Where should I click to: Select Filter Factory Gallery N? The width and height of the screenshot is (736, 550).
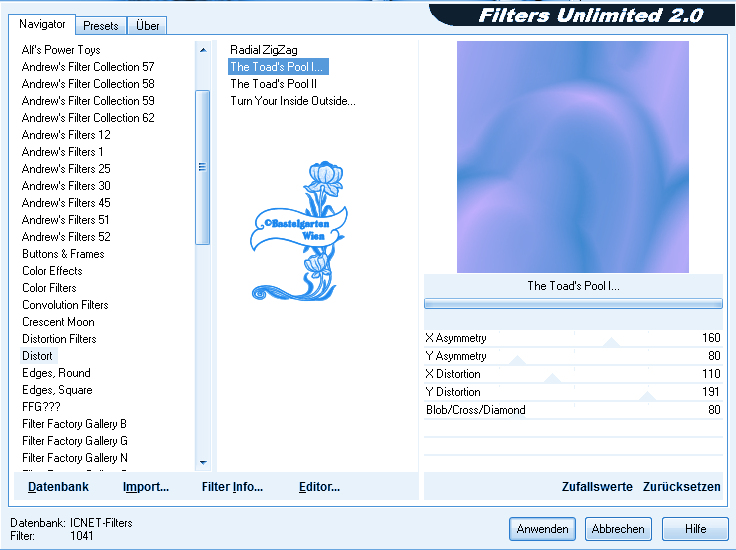[x=75, y=458]
